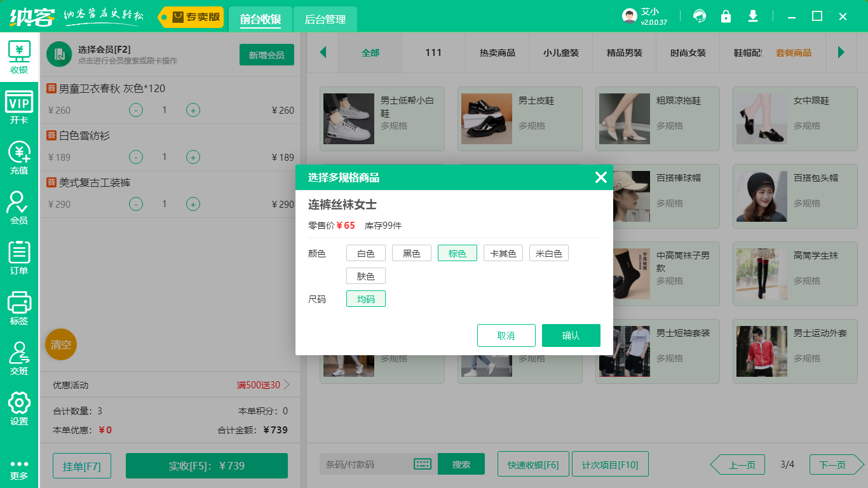
Task: Select the 棕色 color option
Action: pos(458,254)
